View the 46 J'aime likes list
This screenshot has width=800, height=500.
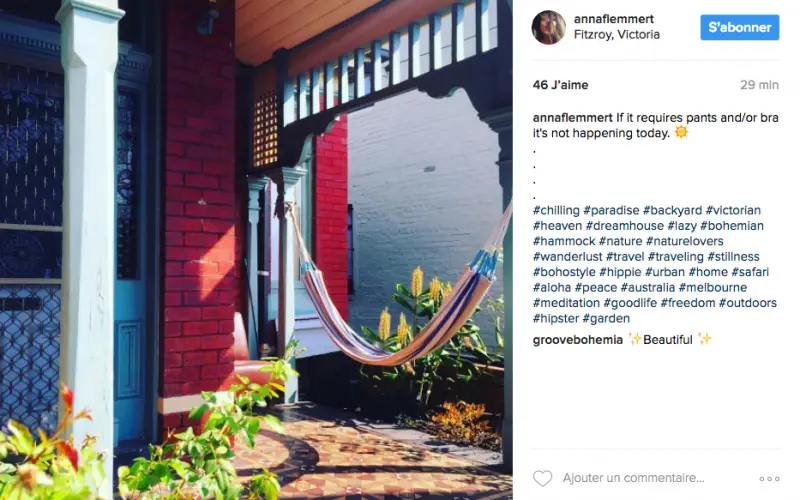coord(560,85)
